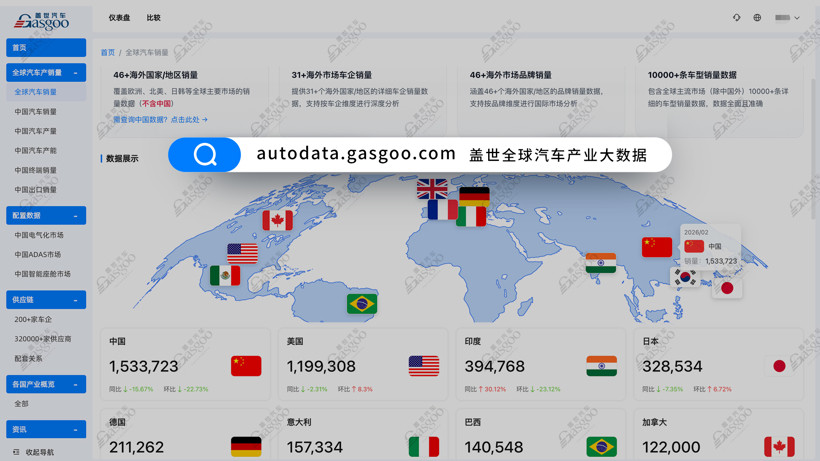The image size is (820, 461).
Task: Open the 比较 tab
Action: (x=153, y=18)
